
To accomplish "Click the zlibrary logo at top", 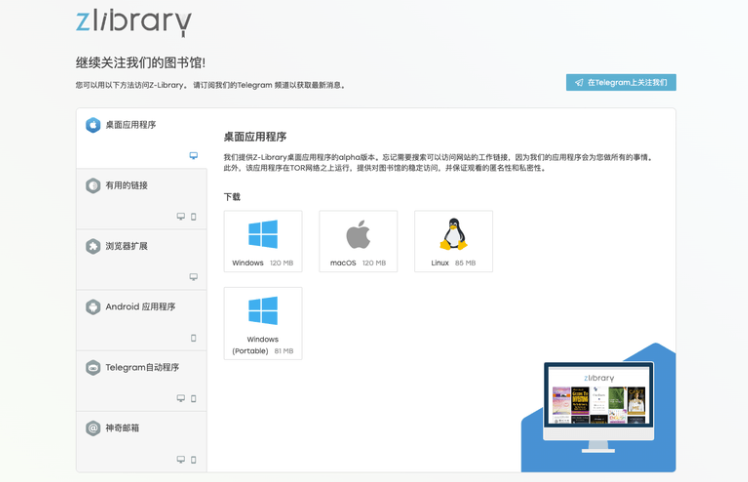I will [134, 22].
